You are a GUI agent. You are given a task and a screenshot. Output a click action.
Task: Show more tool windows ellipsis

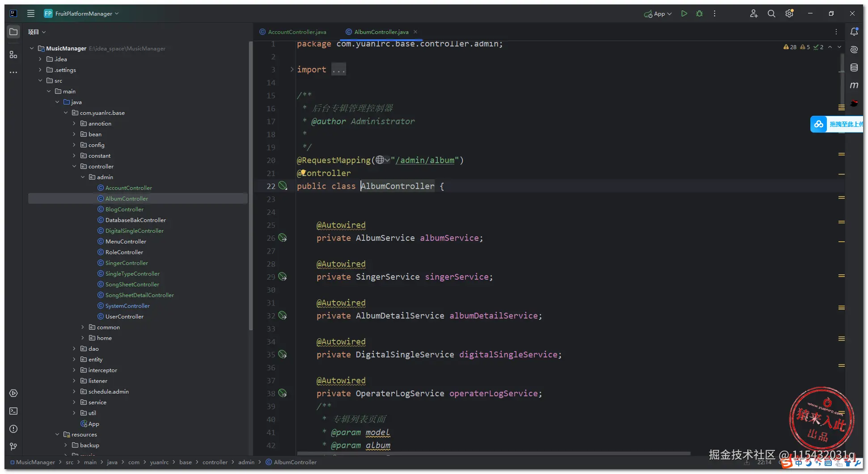[13, 72]
